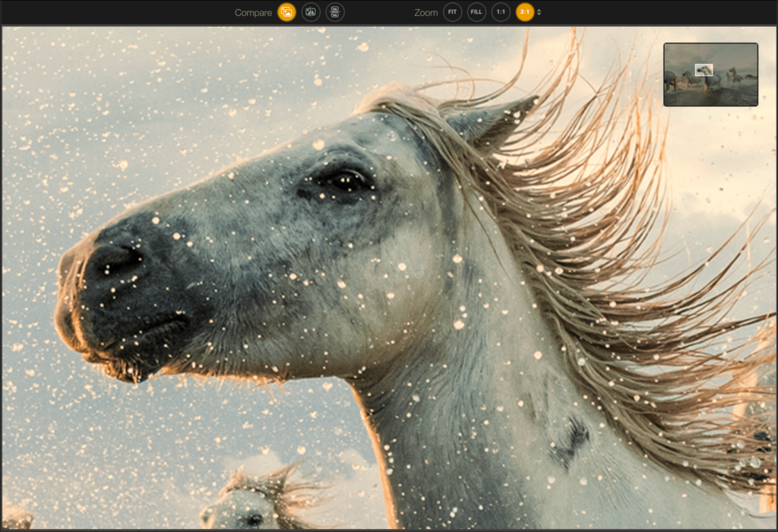Open the zoom level stepper arrows
The image size is (778, 532).
[539, 12]
